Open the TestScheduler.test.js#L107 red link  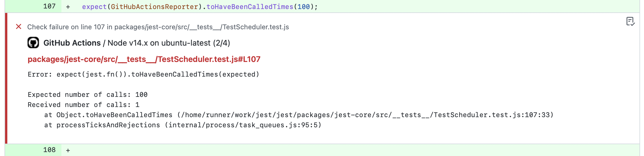pyautogui.click(x=144, y=59)
